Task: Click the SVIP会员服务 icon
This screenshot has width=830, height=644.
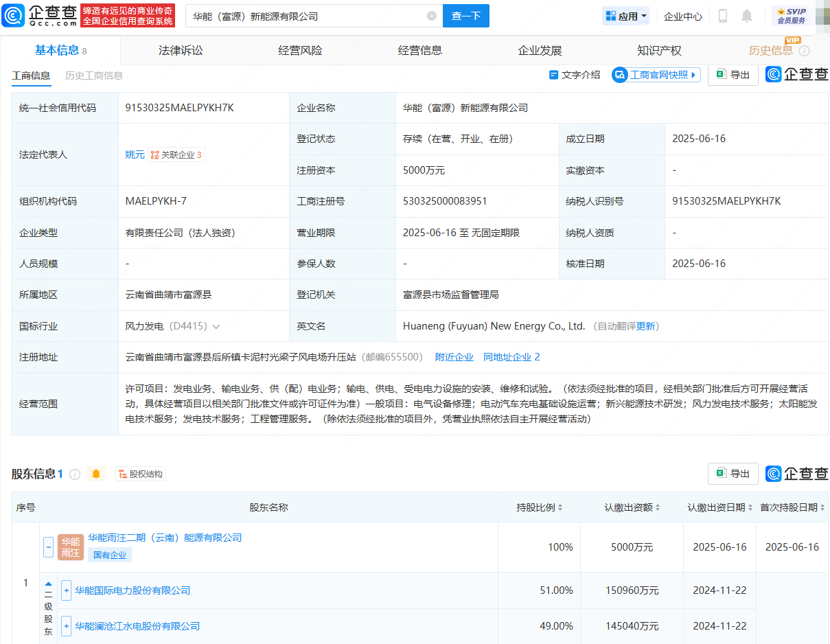Action: (x=789, y=14)
